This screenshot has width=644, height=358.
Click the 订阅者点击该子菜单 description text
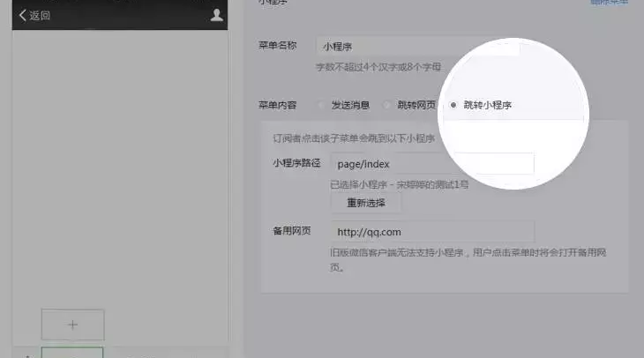pyautogui.click(x=354, y=138)
